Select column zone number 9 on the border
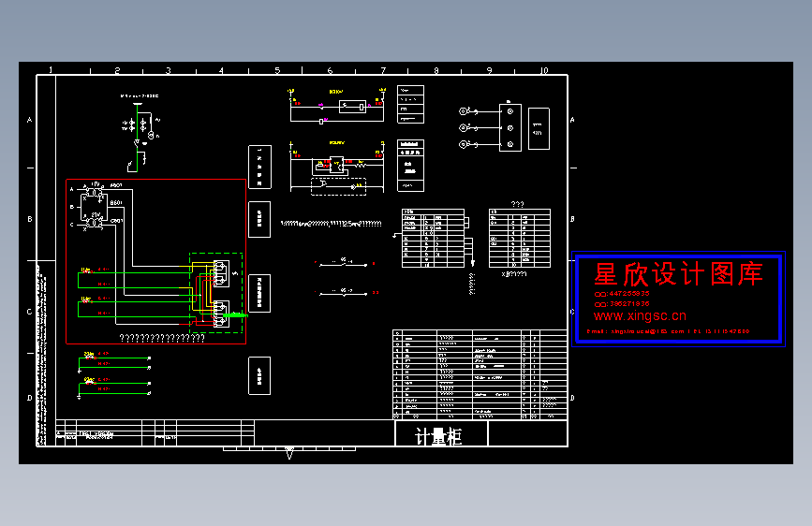This screenshot has width=812, height=526. coord(490,70)
